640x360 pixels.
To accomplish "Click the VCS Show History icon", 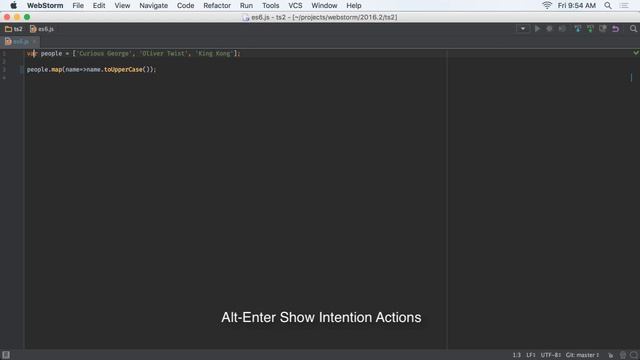I will pyautogui.click(x=603, y=29).
